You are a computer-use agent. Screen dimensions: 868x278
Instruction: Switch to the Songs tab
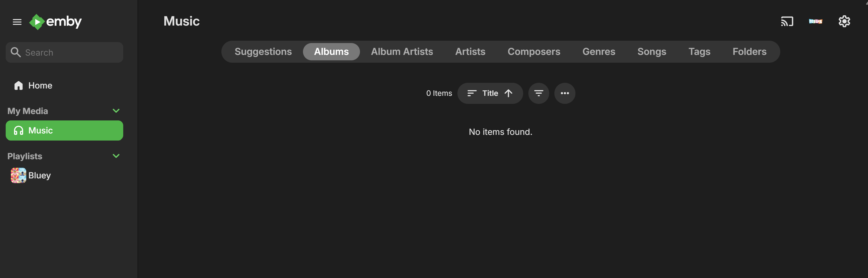(651, 52)
